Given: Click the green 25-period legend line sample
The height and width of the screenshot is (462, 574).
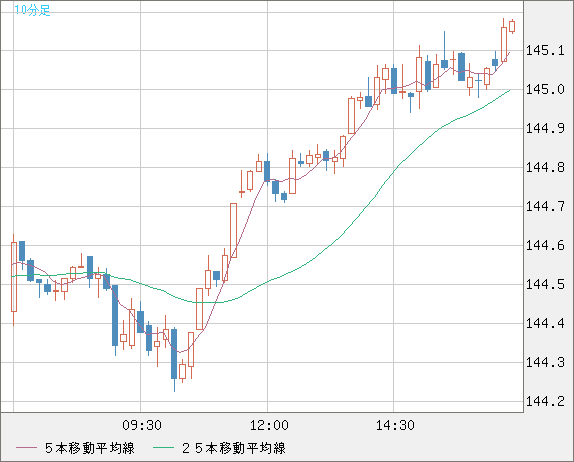Looking at the screenshot, I should pyautogui.click(x=163, y=448).
